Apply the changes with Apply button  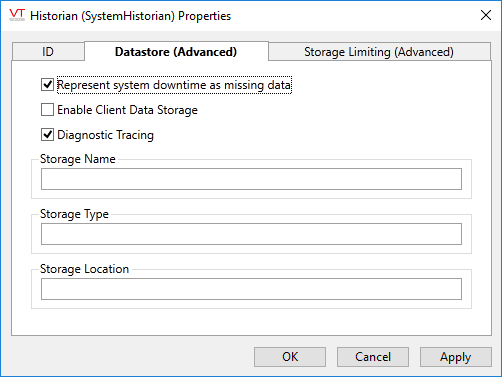(456, 357)
